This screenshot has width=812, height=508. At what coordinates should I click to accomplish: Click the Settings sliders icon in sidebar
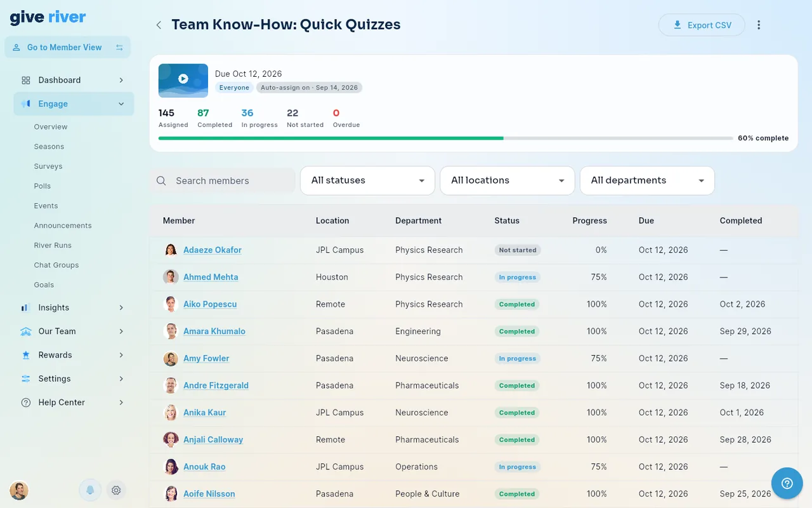coord(26,378)
